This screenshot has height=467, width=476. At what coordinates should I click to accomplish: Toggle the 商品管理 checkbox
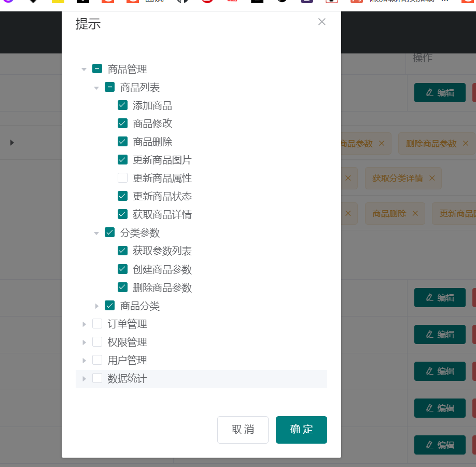[97, 68]
